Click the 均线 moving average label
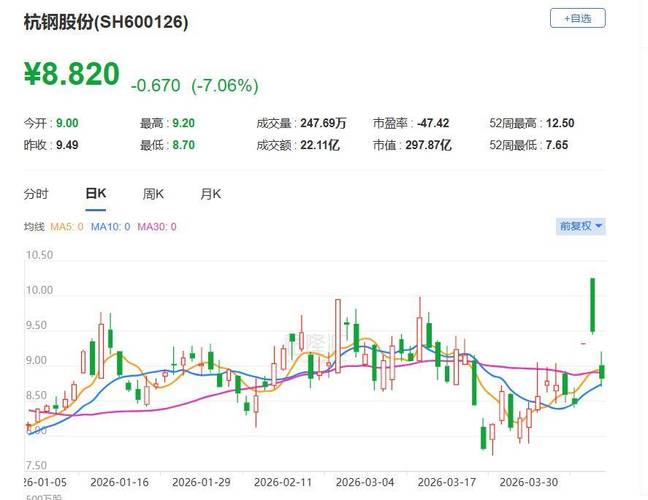The image size is (648, 500). point(34,226)
